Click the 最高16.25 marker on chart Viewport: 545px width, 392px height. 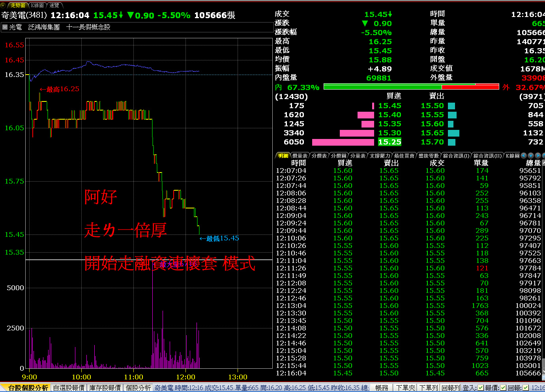(x=60, y=89)
